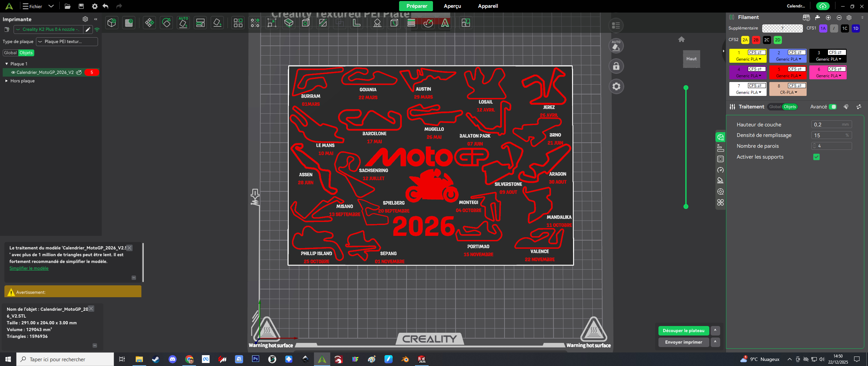868x366 pixels.
Task: Uncheck Activer les supports checkbox
Action: click(x=816, y=157)
